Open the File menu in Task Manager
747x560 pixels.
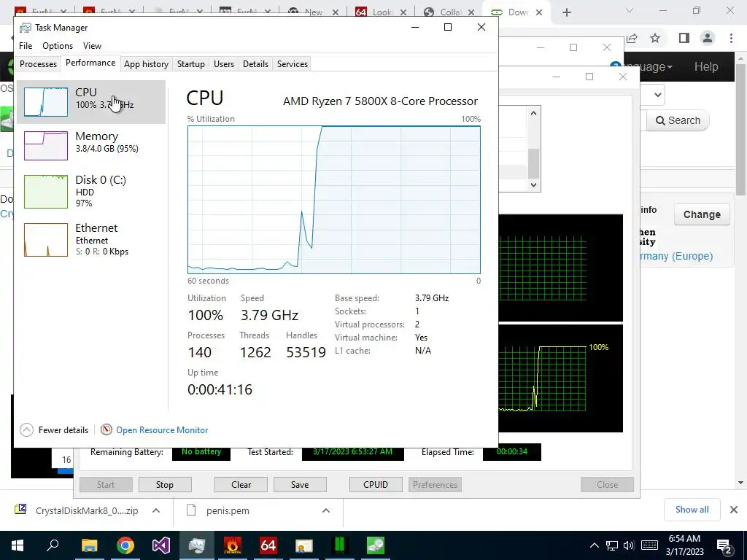pyautogui.click(x=26, y=46)
